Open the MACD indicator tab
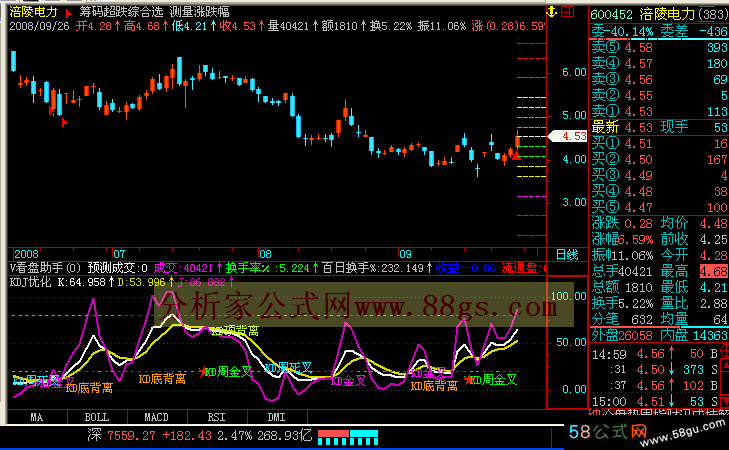This screenshot has height=450, width=729. click(x=157, y=417)
